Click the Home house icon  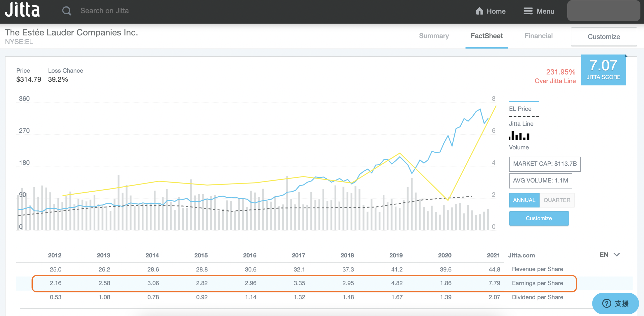(479, 11)
